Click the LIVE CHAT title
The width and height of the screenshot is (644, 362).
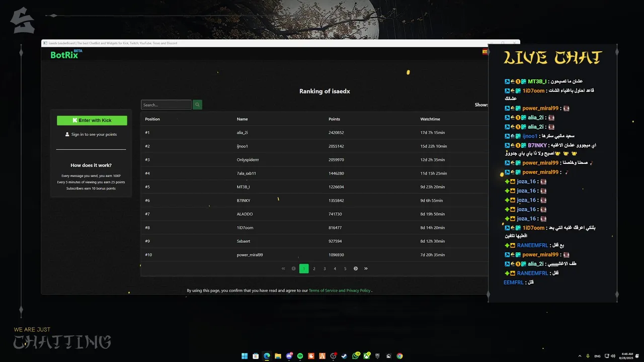552,57
